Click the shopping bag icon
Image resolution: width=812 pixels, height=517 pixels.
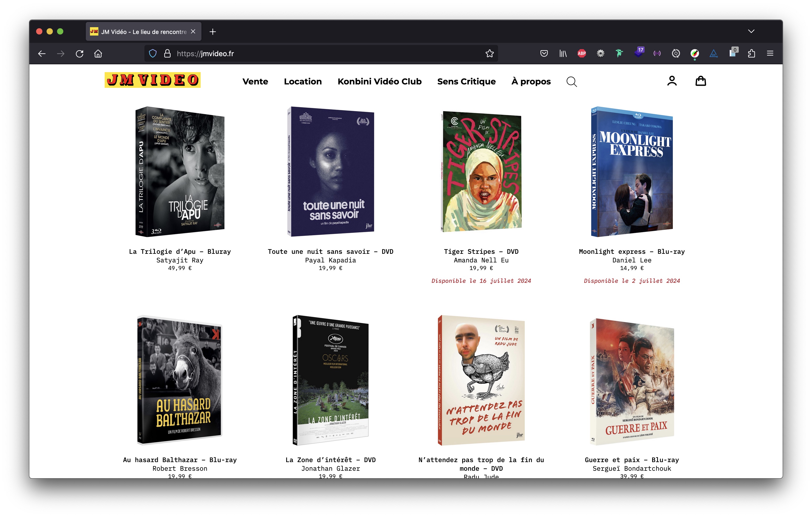701,81
